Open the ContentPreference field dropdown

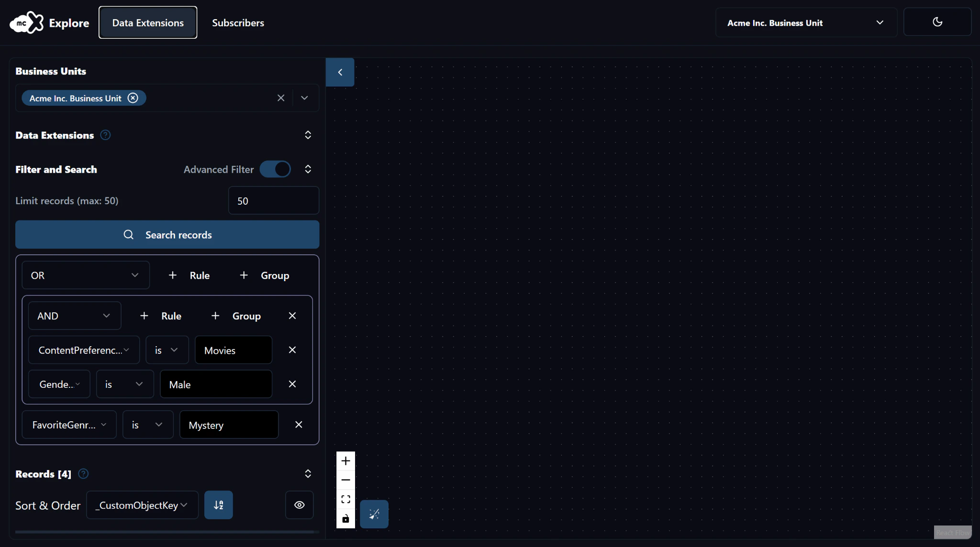pyautogui.click(x=84, y=350)
